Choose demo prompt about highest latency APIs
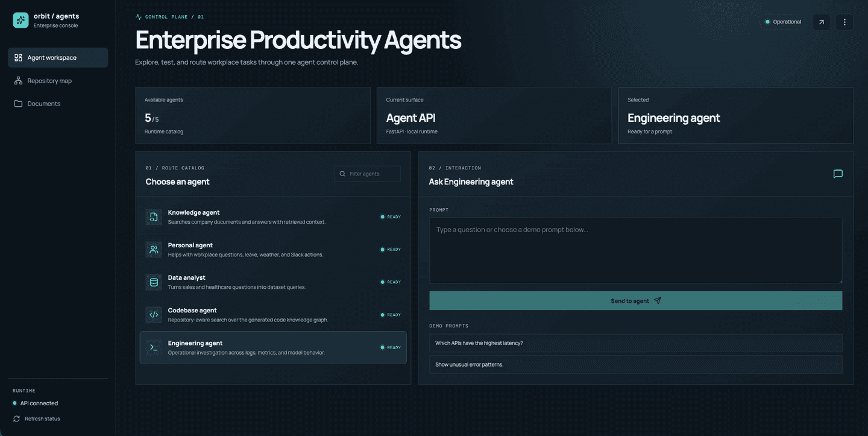This screenshot has width=868, height=436. coord(636,343)
